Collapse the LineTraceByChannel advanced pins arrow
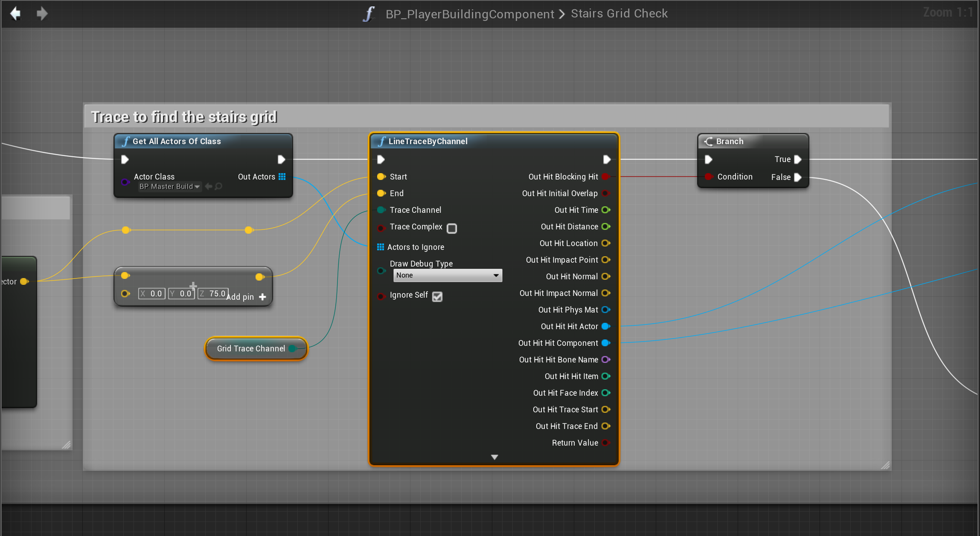The width and height of the screenshot is (980, 536). click(x=494, y=457)
